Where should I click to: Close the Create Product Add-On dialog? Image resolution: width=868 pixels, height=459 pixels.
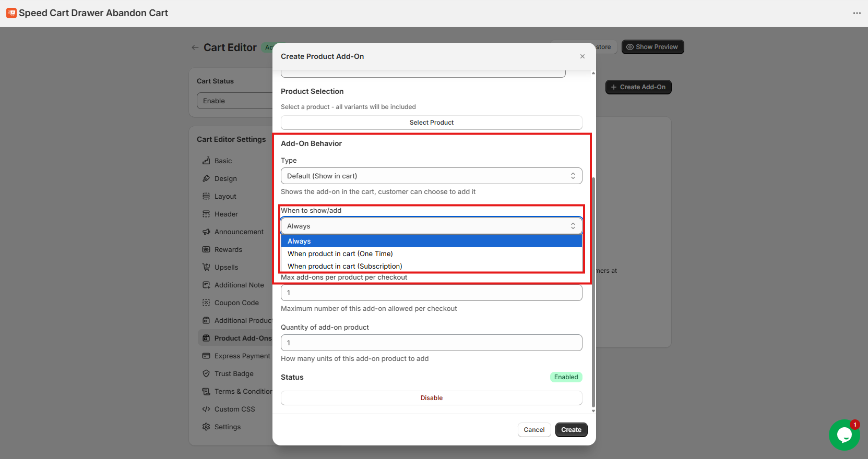(582, 56)
